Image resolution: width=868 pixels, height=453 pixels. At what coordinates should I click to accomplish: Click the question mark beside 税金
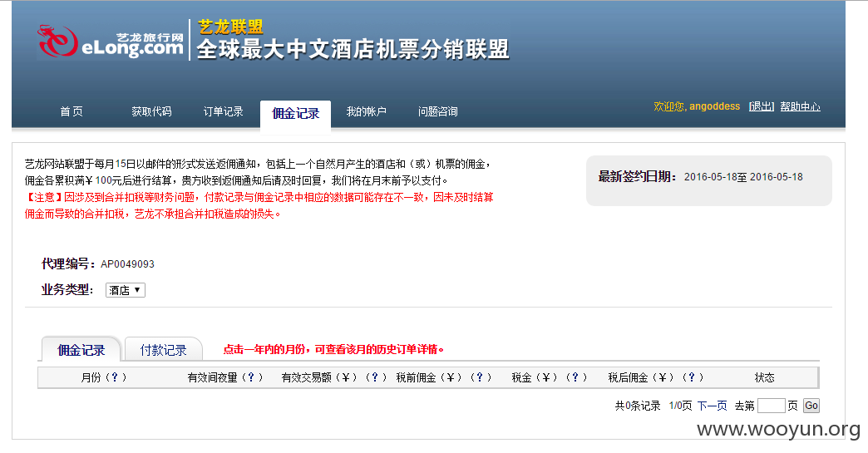[575, 377]
